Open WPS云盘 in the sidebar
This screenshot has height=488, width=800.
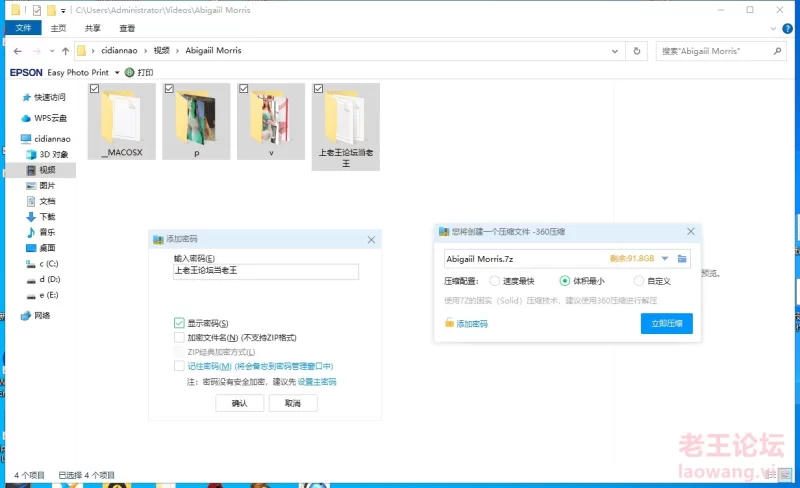(49, 118)
